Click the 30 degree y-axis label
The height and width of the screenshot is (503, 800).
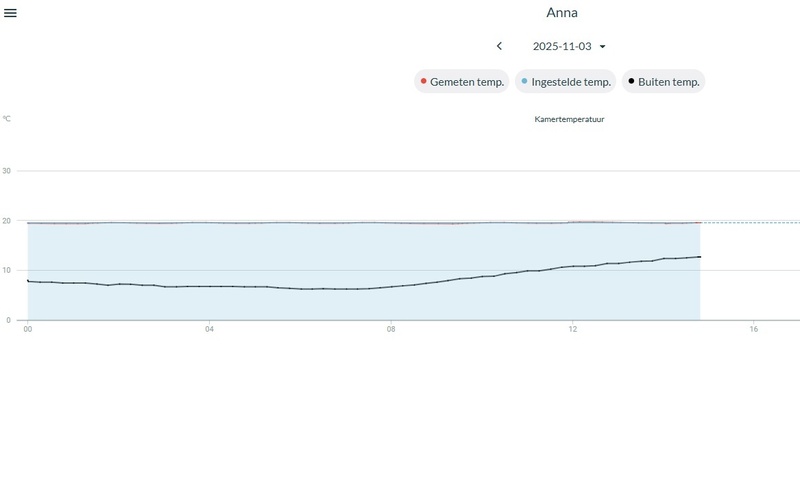pyautogui.click(x=7, y=171)
